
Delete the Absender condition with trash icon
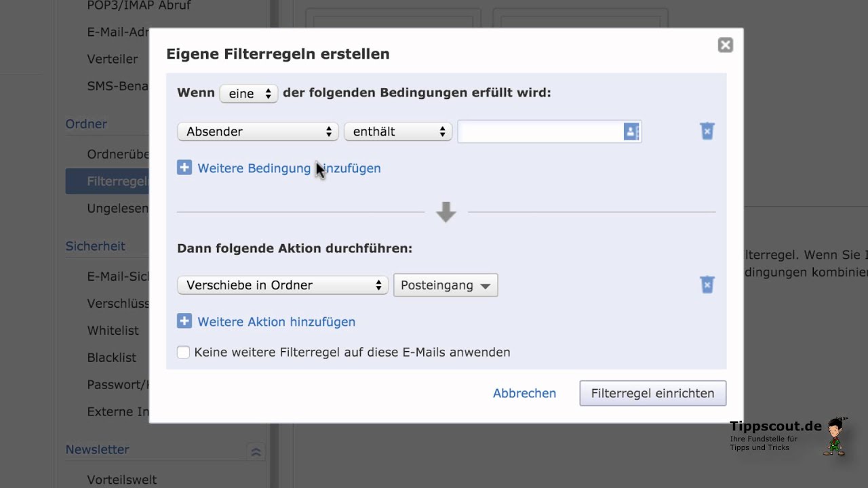pos(707,131)
